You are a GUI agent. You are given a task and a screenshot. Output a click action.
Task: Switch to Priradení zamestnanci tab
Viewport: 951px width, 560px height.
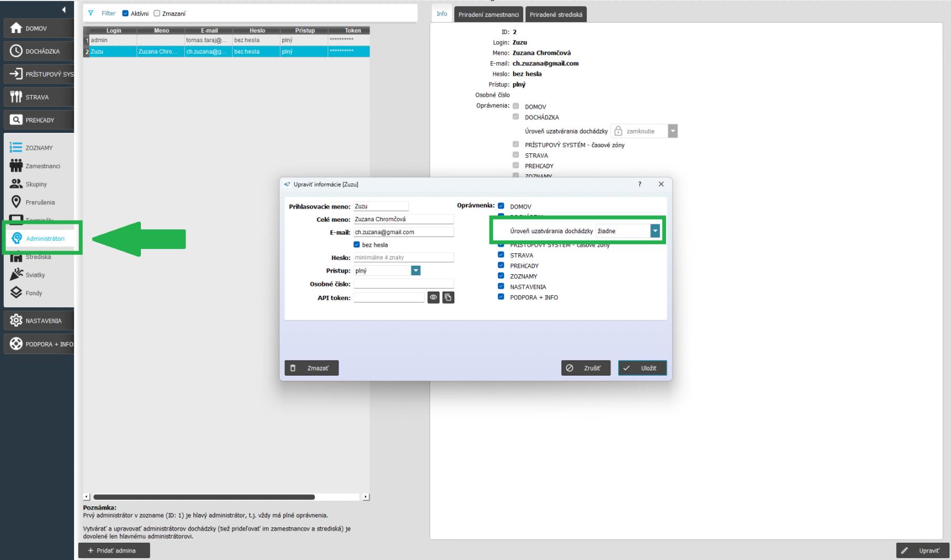[x=488, y=15]
